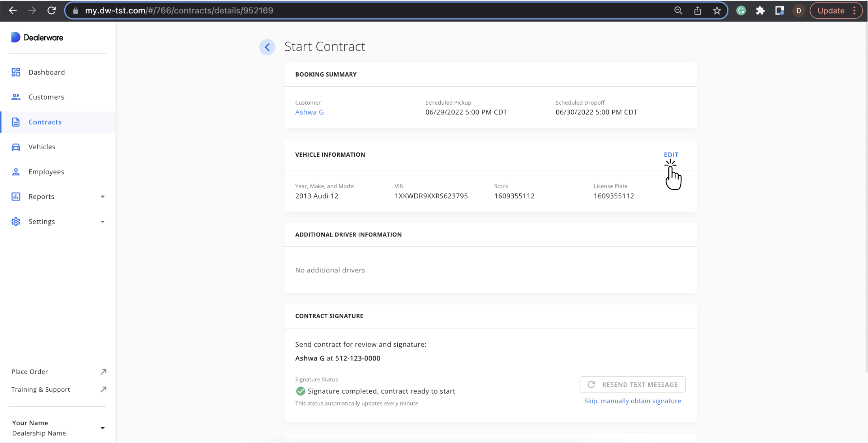Click the VIN value 1XKWDR9XXRS623795

pyautogui.click(x=431, y=196)
